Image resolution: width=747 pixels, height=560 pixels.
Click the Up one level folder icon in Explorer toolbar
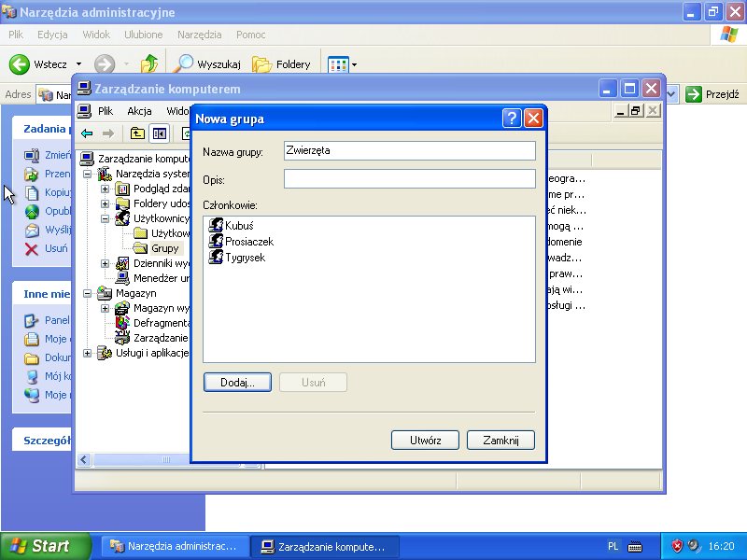click(149, 64)
